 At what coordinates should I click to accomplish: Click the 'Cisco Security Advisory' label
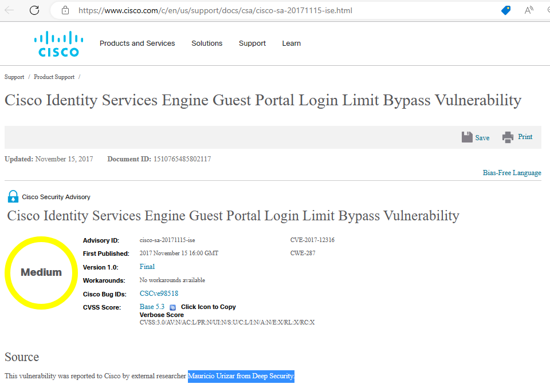(x=56, y=197)
